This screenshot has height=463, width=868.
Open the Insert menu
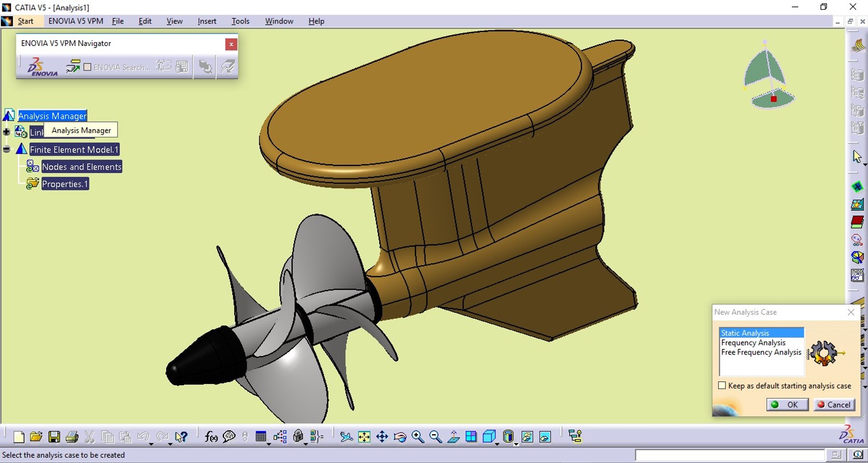click(x=207, y=21)
